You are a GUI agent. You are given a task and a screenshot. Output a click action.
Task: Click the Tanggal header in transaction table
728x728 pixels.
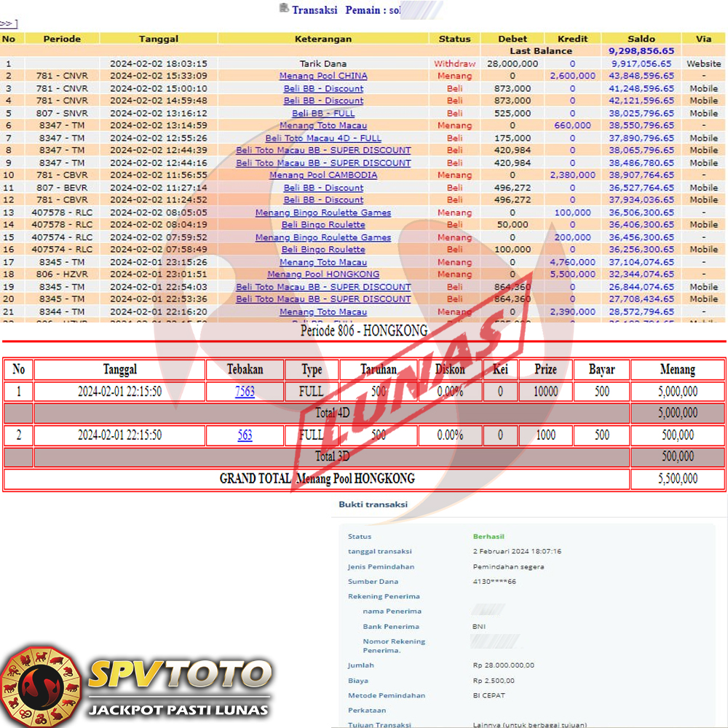(x=159, y=39)
